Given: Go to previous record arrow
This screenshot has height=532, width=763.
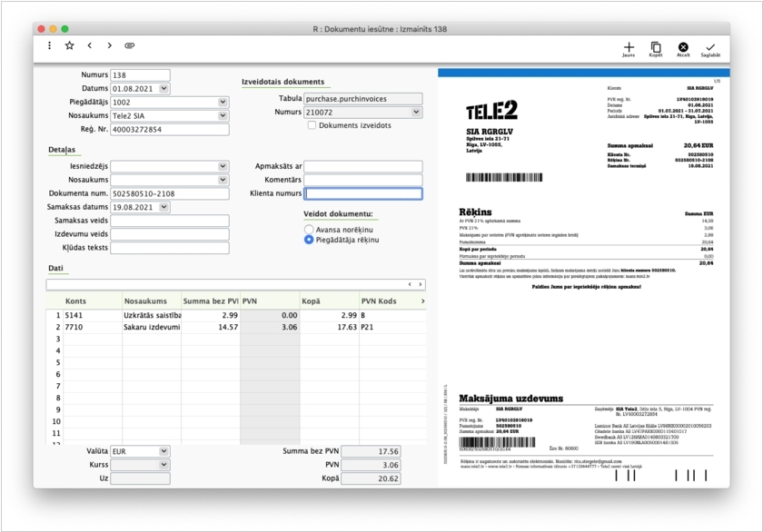Looking at the screenshot, I should (x=90, y=45).
